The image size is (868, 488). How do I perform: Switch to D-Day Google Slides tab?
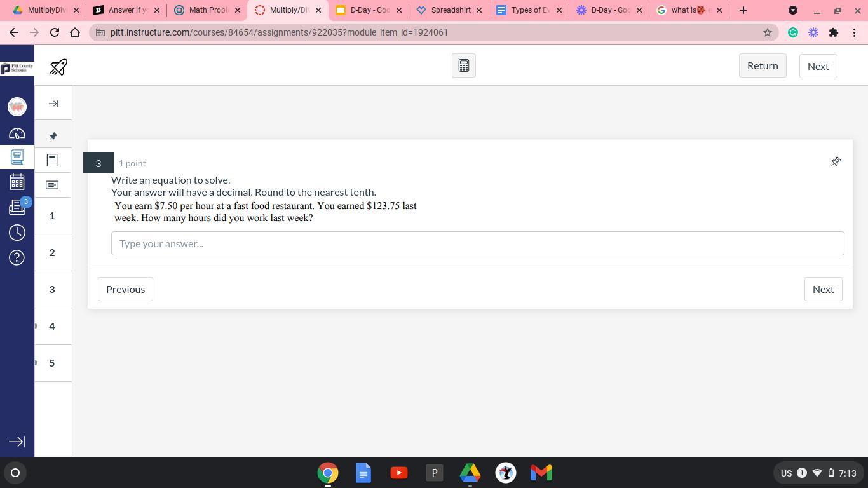(369, 10)
